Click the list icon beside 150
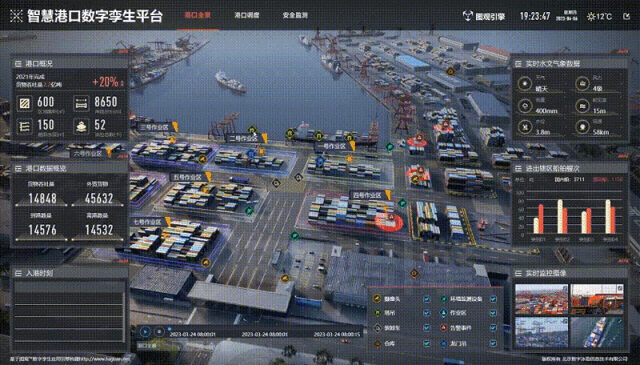The width and height of the screenshot is (640, 365). pyautogui.click(x=24, y=127)
